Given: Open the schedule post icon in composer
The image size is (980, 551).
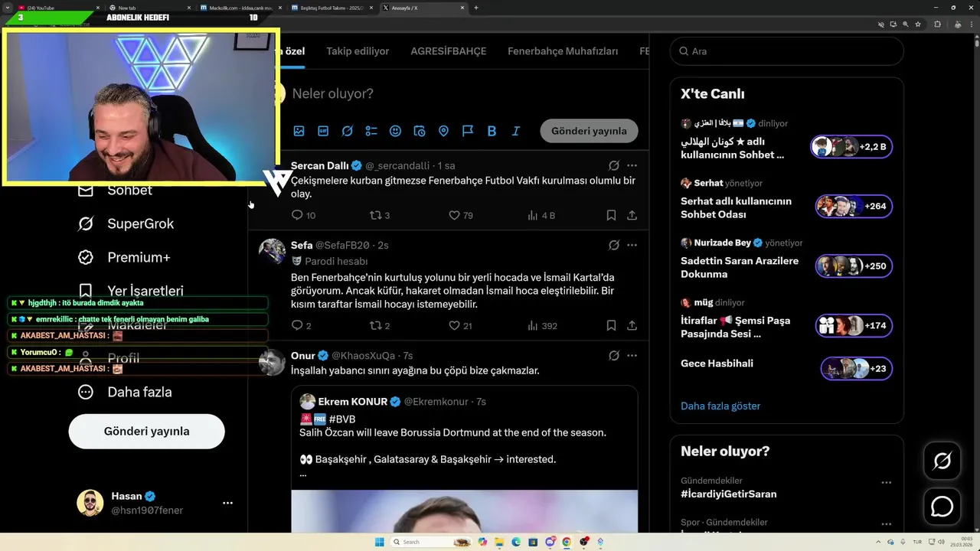Looking at the screenshot, I should click(420, 131).
